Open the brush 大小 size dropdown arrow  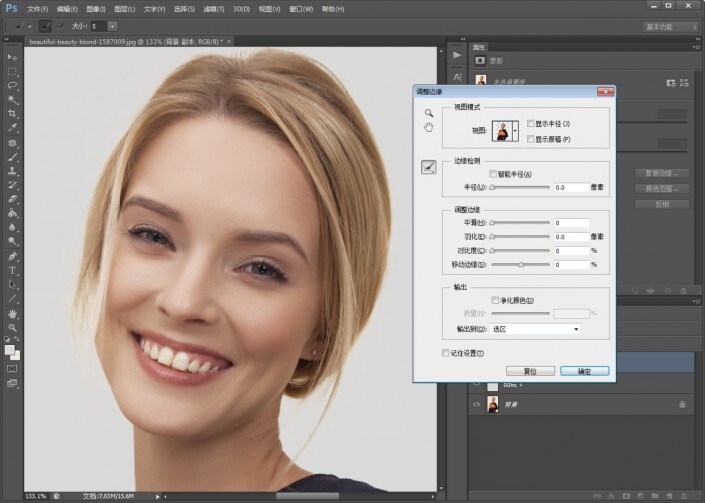[112, 24]
